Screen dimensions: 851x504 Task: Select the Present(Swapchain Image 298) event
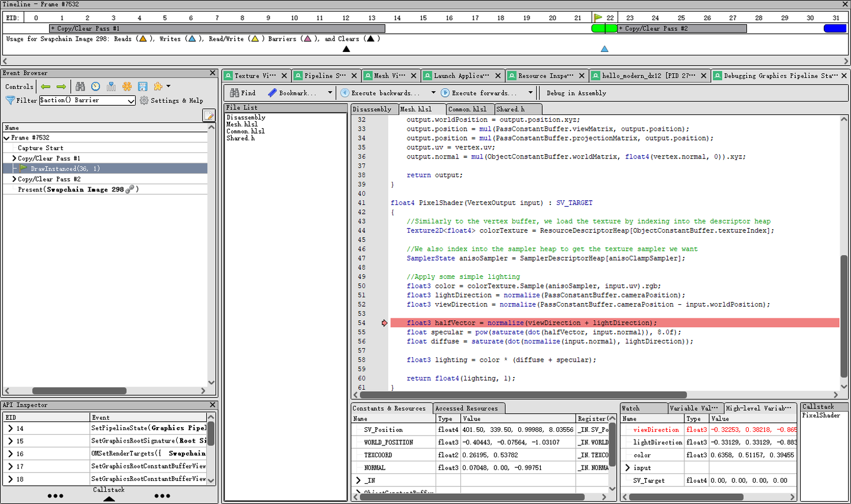coord(77,190)
